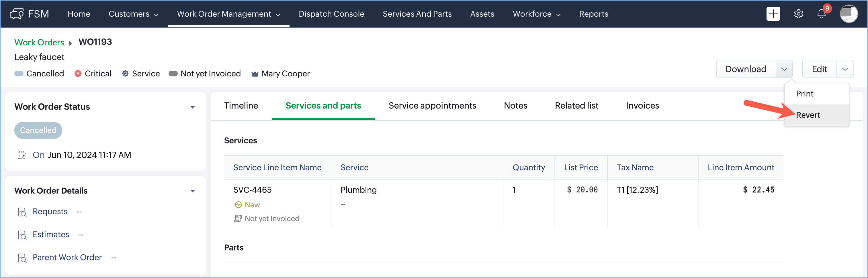868x278 pixels.
Task: Click the Parent Work Order icon
Action: click(22, 258)
